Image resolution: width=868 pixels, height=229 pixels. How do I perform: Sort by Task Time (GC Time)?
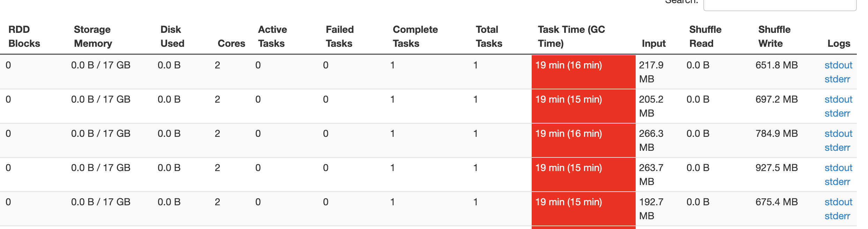(x=571, y=36)
